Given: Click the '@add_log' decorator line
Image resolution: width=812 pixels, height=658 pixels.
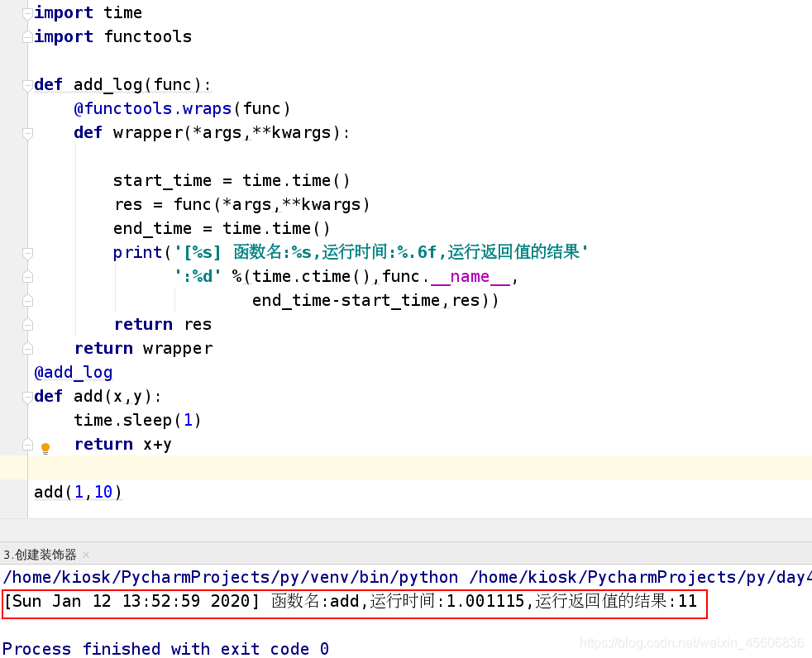Looking at the screenshot, I should [73, 373].
